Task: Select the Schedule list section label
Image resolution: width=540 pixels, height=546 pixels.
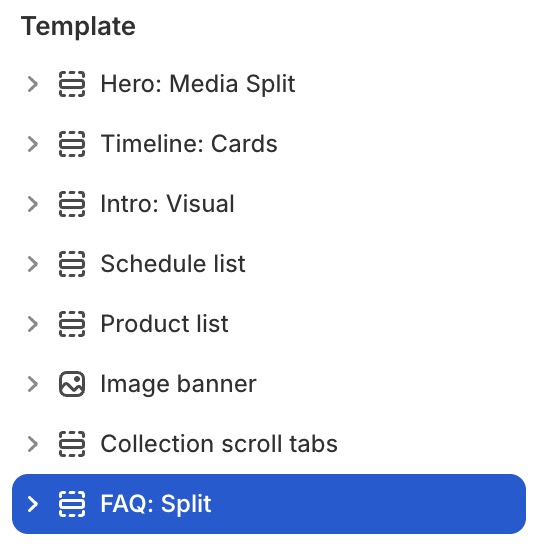Action: point(173,264)
